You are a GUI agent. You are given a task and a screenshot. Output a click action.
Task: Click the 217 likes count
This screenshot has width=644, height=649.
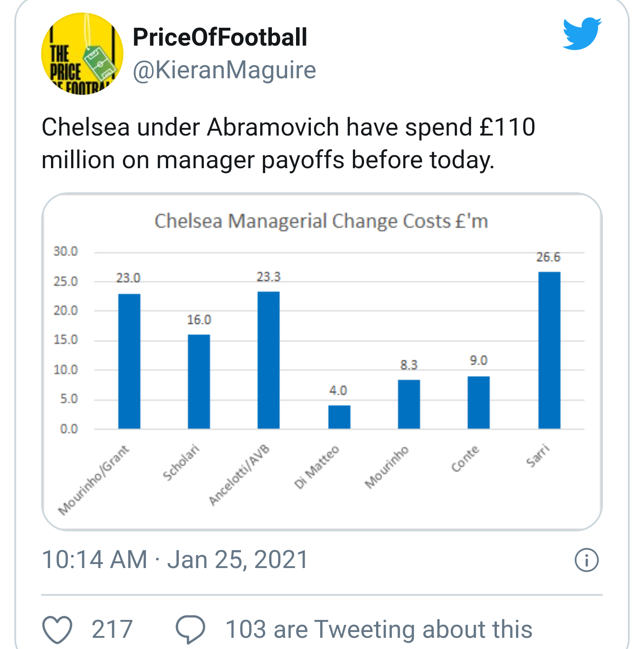(x=112, y=629)
